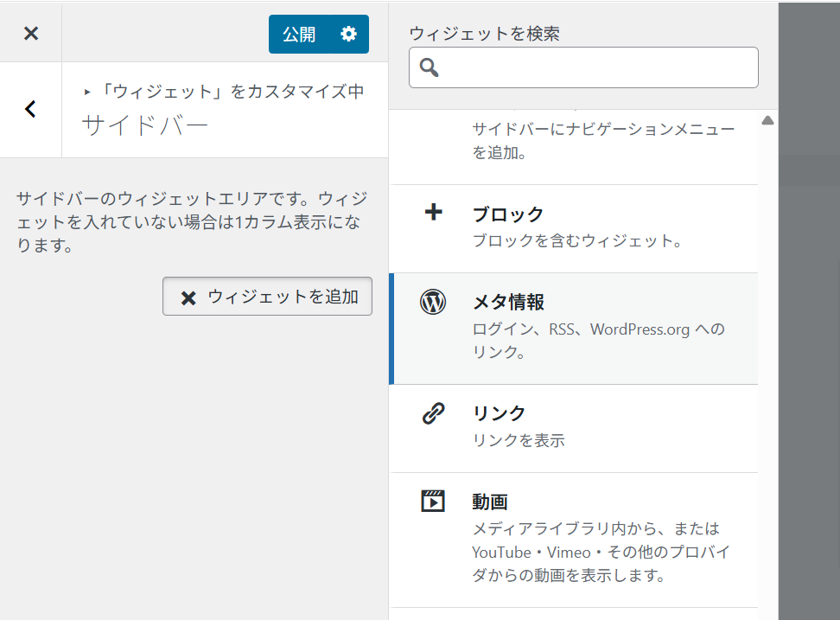Click the サイドバー section heading

(144, 127)
